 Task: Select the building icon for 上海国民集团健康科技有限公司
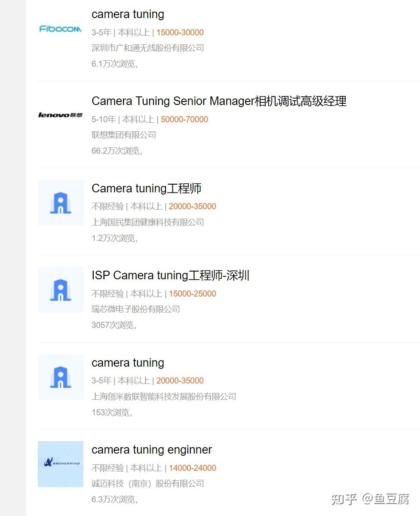tap(60, 203)
